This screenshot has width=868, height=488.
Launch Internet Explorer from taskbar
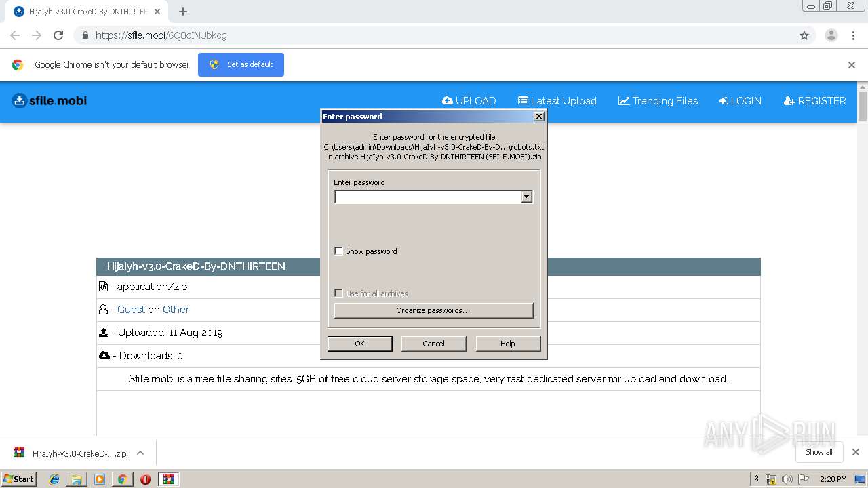pyautogui.click(x=54, y=479)
